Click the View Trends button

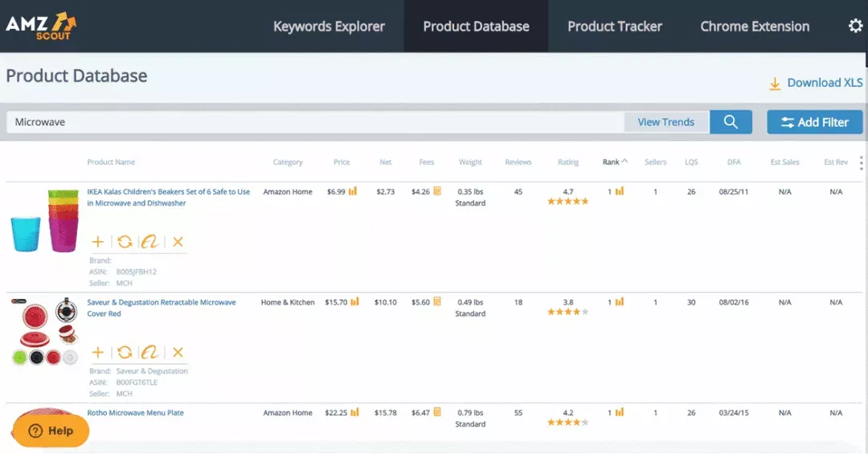[666, 122]
